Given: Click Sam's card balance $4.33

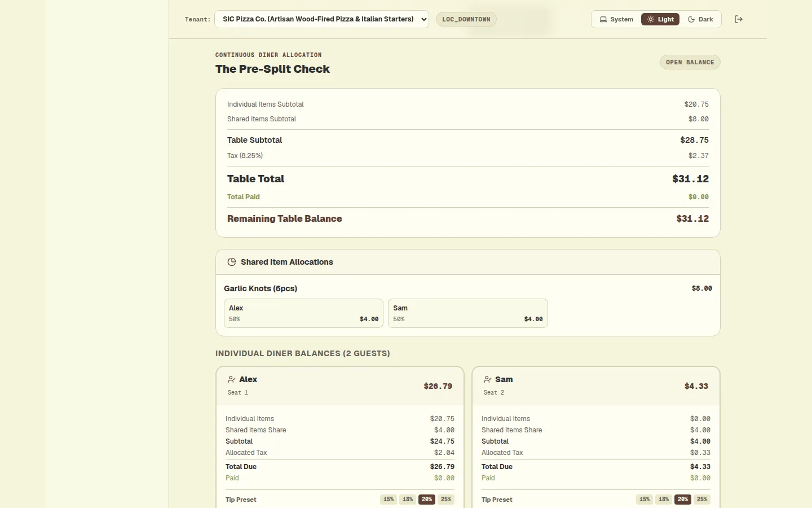Looking at the screenshot, I should pyautogui.click(x=696, y=386).
